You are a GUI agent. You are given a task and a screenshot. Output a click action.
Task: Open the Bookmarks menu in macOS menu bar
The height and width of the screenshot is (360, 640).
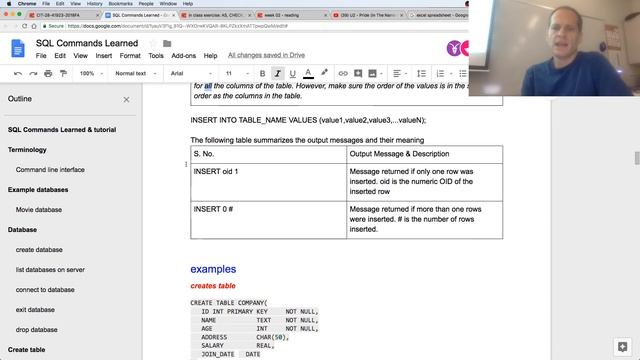pyautogui.click(x=120, y=4)
